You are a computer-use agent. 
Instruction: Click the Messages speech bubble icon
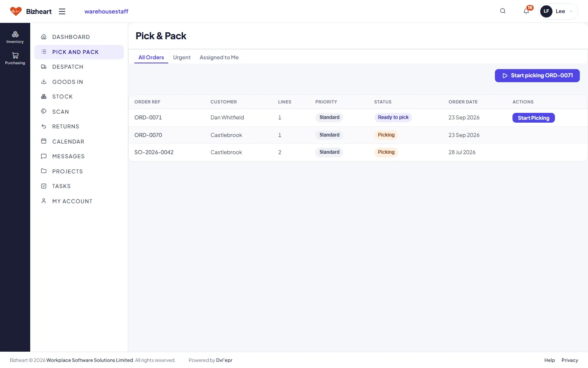coord(44,156)
